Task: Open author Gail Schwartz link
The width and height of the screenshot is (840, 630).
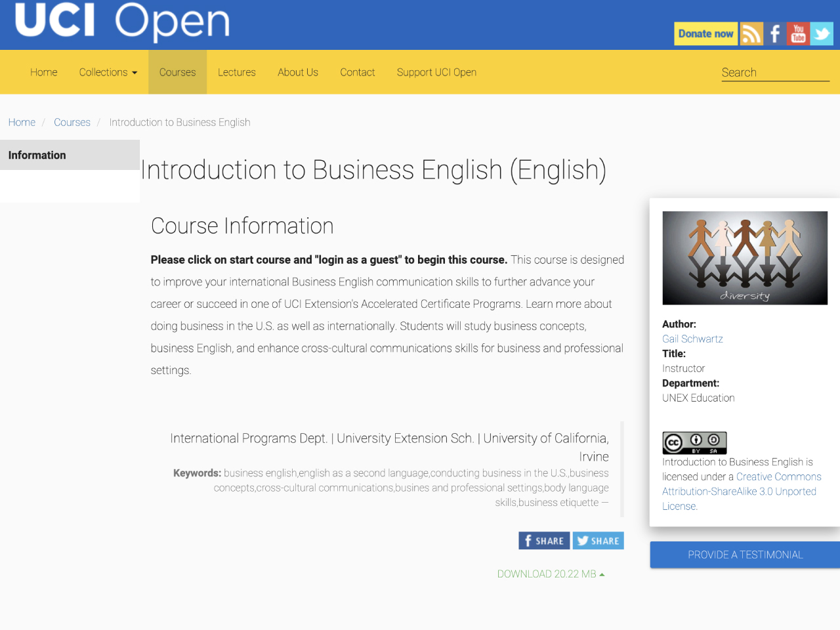Action: (692, 339)
